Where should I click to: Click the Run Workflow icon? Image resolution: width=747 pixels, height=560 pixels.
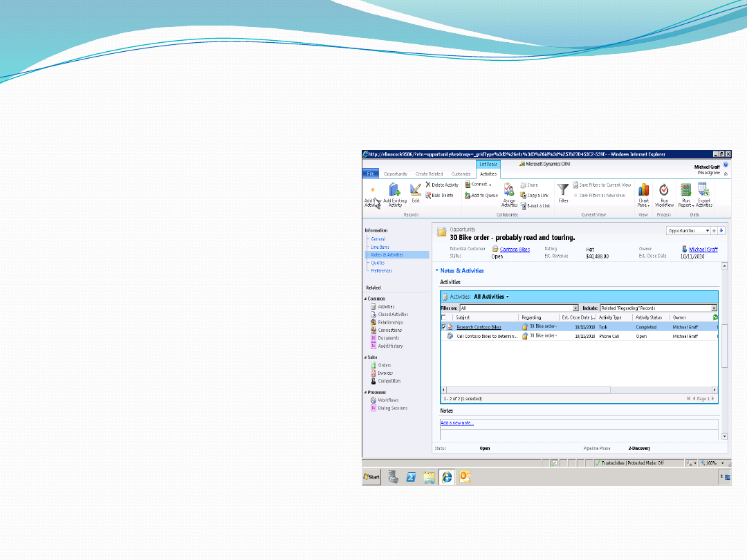point(663,196)
